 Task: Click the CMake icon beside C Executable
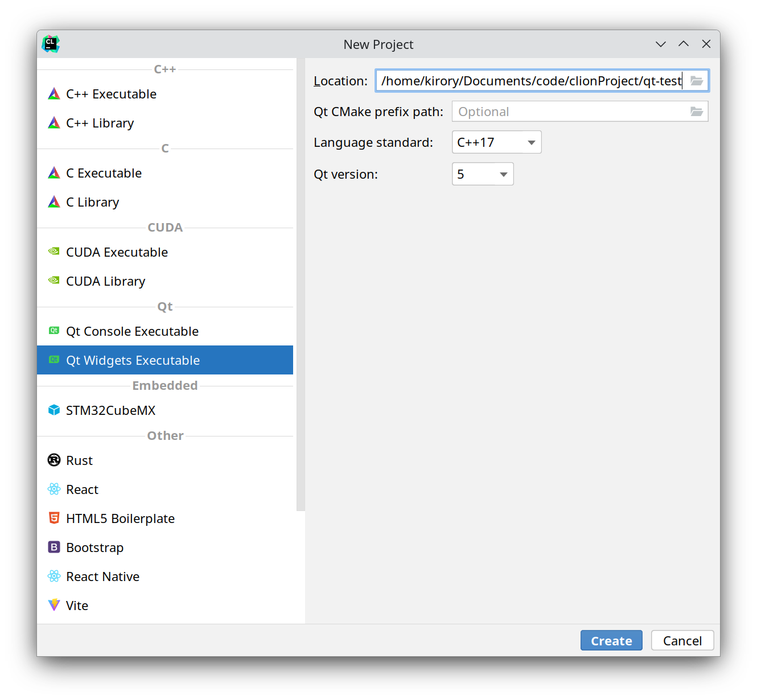tap(54, 173)
